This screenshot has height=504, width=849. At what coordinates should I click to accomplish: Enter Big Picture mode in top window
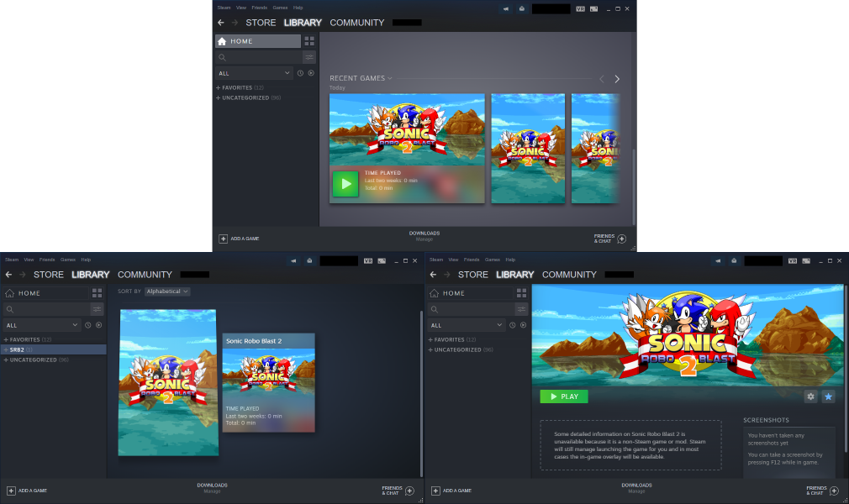pos(594,8)
